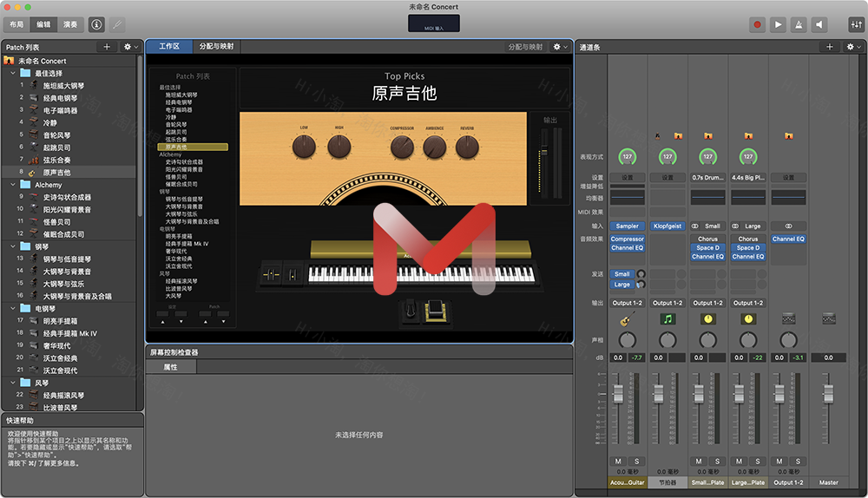Collapse the 最佳选择 folder

click(x=13, y=73)
